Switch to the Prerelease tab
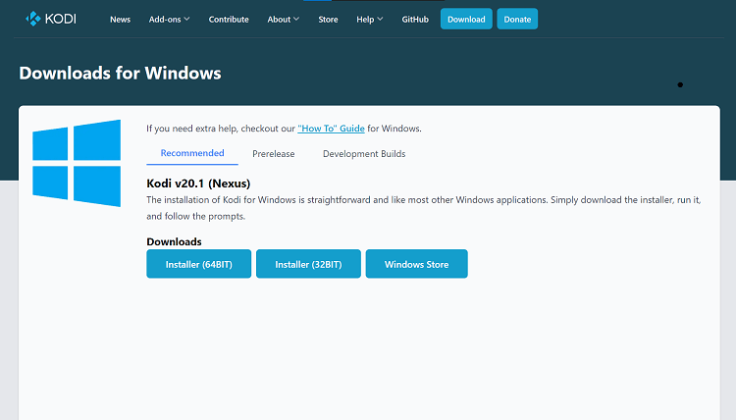This screenshot has height=420, width=736. tap(273, 154)
